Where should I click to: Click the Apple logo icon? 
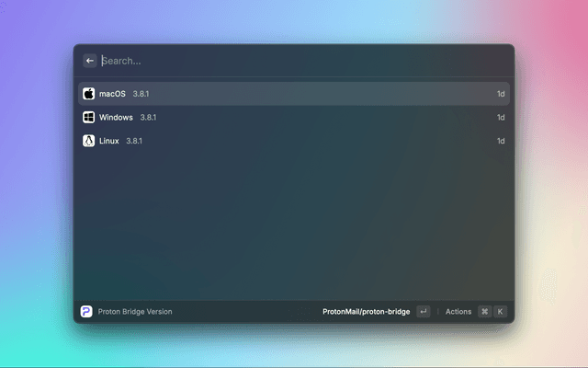89,94
